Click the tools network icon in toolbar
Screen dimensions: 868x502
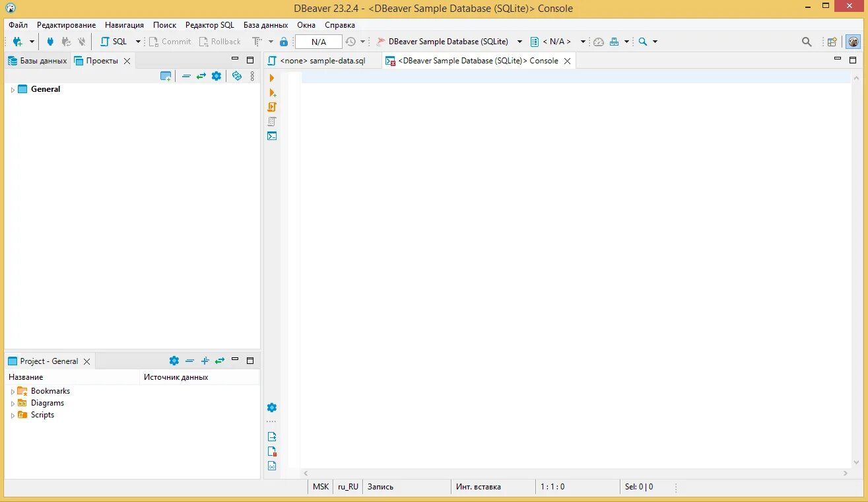pos(615,42)
